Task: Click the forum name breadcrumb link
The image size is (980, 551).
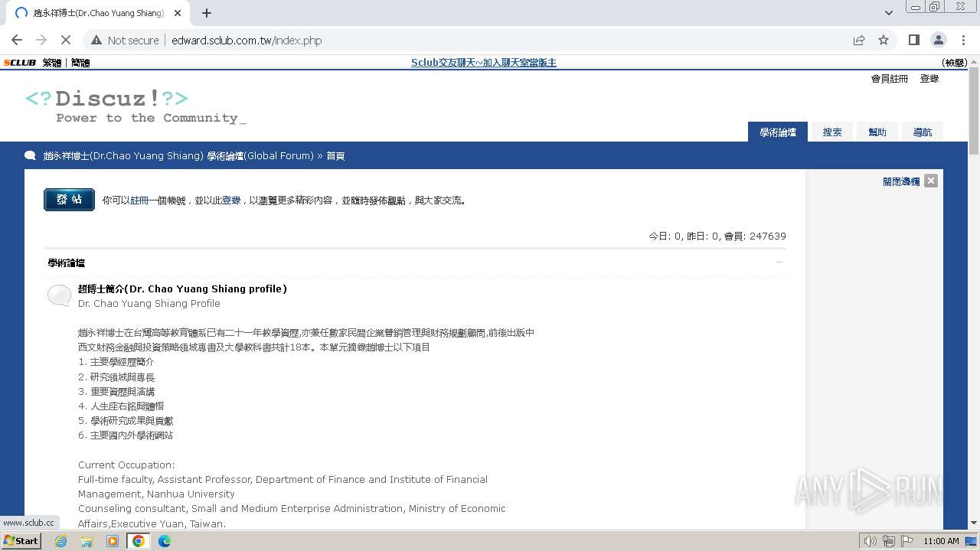Action: (178, 155)
